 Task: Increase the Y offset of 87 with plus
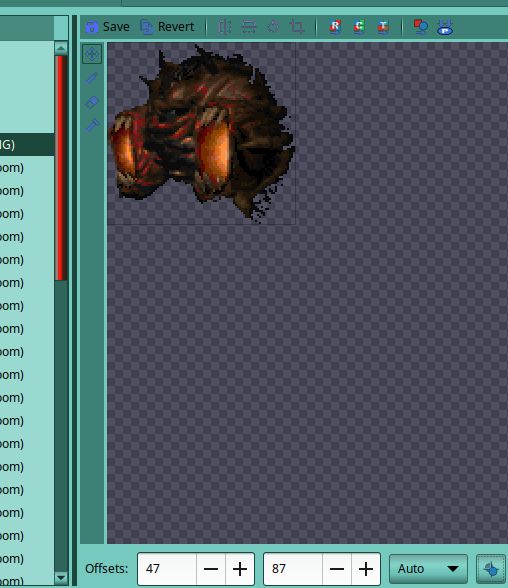(366, 569)
